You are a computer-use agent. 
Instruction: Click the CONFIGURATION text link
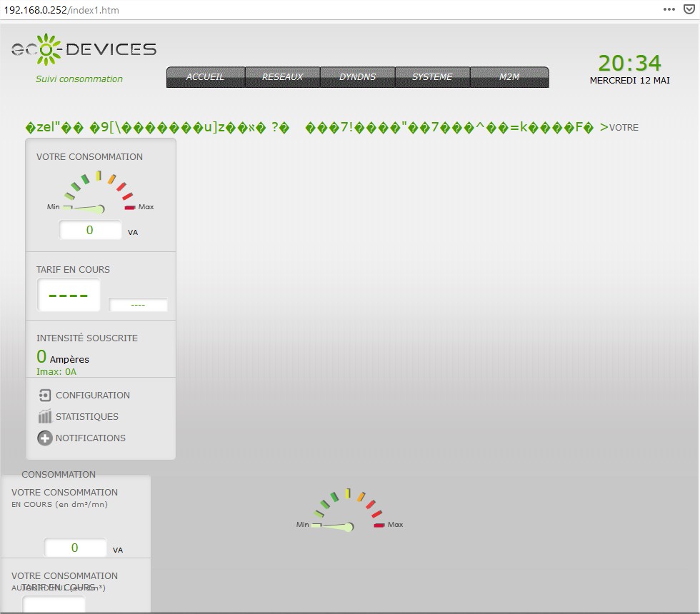tap(93, 395)
